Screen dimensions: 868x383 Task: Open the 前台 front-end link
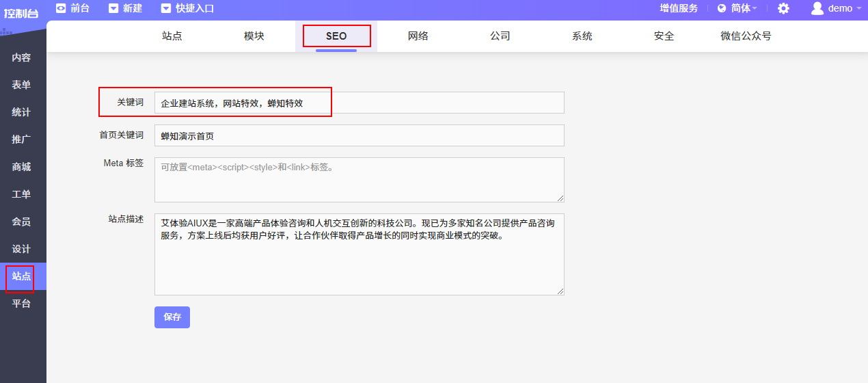tap(80, 8)
